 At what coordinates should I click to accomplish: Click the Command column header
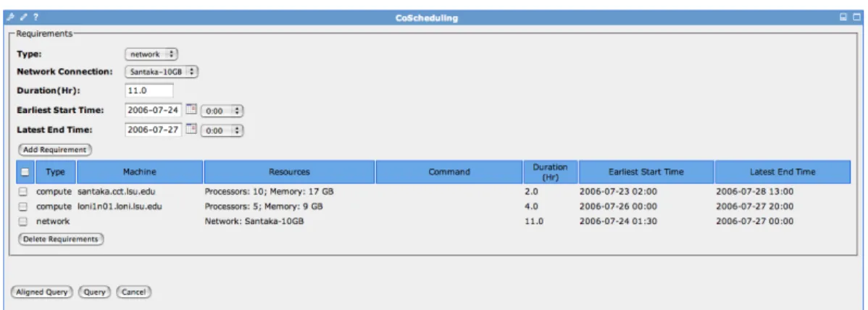[449, 172]
